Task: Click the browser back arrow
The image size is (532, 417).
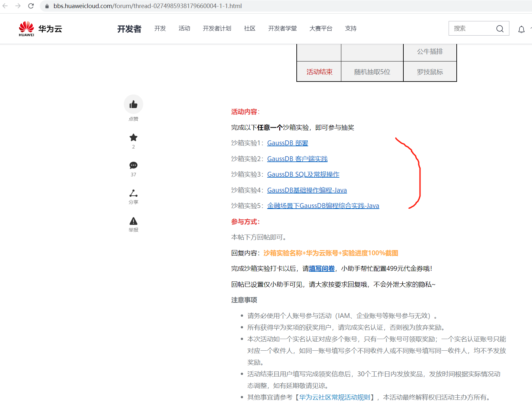Action: point(5,6)
